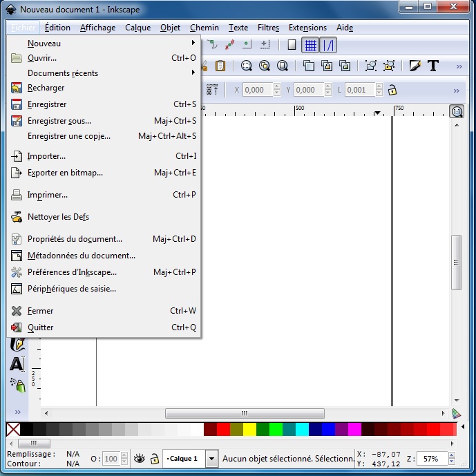Click the color management icon near scrollbar
The height and width of the screenshot is (476, 476).
[456, 413]
